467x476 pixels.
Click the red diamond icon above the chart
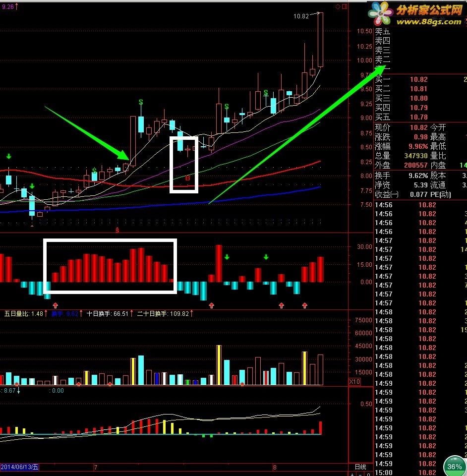(x=338, y=6)
